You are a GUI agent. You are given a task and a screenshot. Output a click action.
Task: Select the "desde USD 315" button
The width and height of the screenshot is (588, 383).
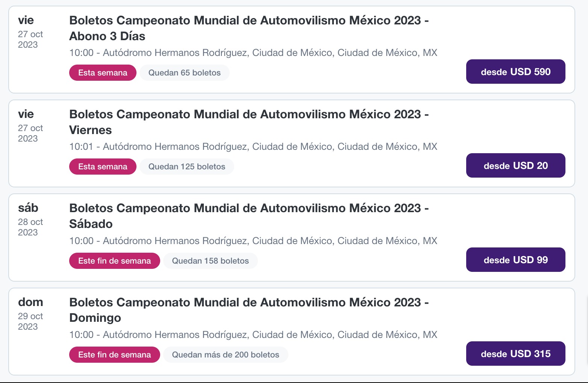pos(515,354)
